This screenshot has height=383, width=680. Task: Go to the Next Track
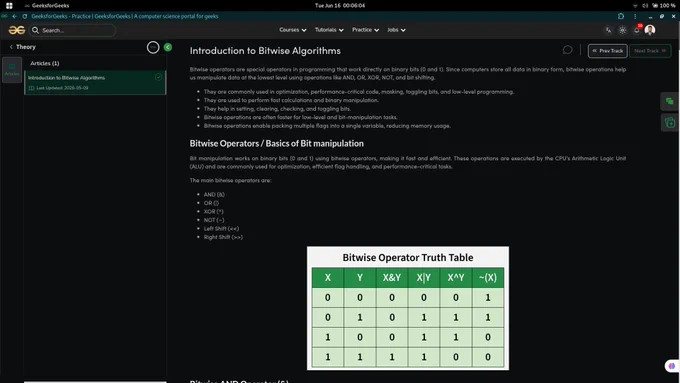click(x=650, y=51)
